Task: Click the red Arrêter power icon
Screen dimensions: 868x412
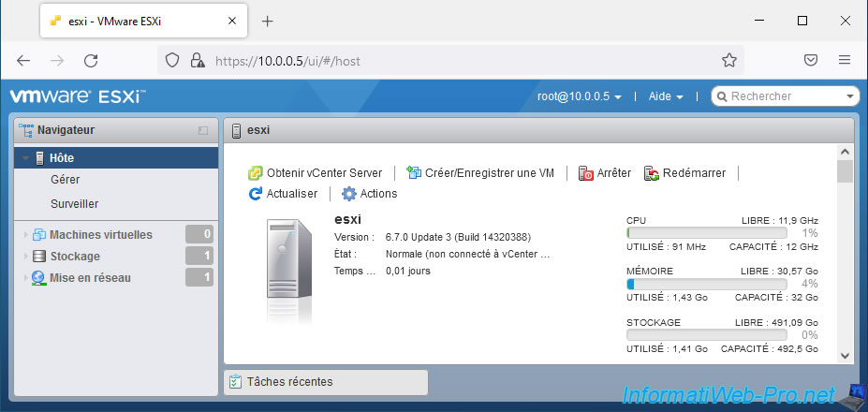Action: 586,173
